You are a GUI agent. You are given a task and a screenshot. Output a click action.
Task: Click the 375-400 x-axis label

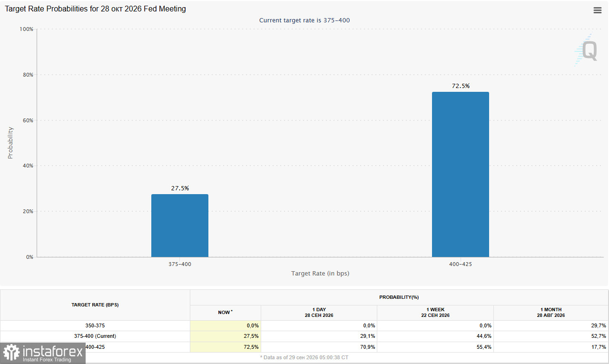click(x=180, y=264)
